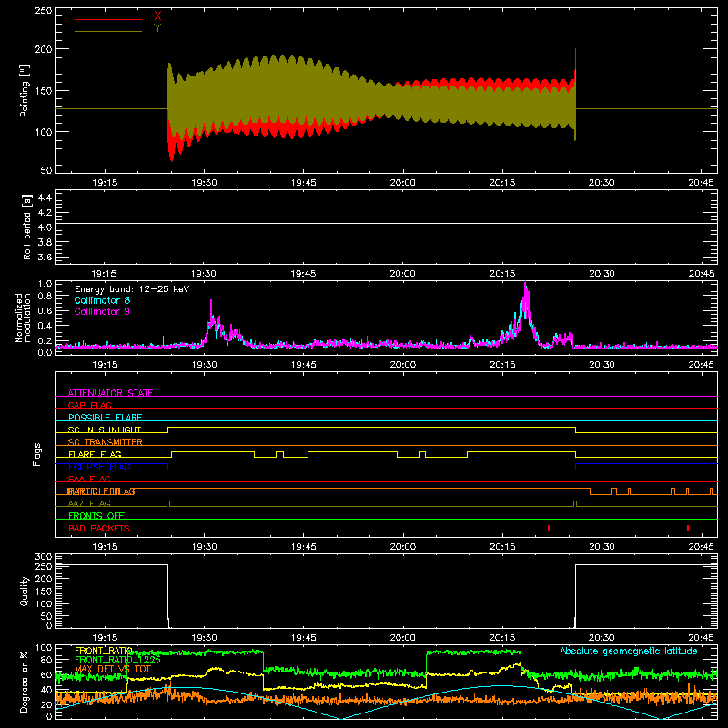
Task: Click the 0.6 tick on modulation axis
Action: (x=45, y=311)
